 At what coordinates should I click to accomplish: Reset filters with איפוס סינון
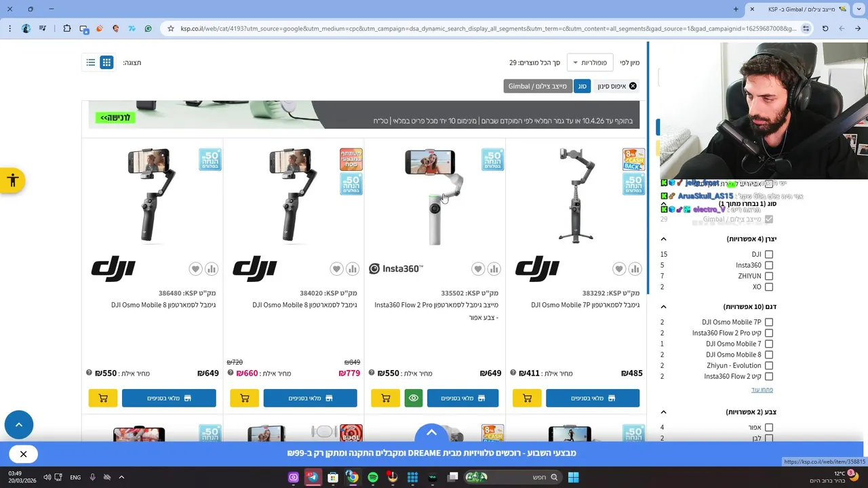[x=616, y=86]
